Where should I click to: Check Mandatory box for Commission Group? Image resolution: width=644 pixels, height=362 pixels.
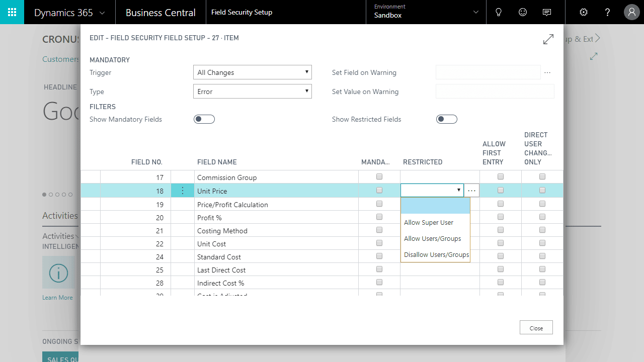tap(379, 177)
